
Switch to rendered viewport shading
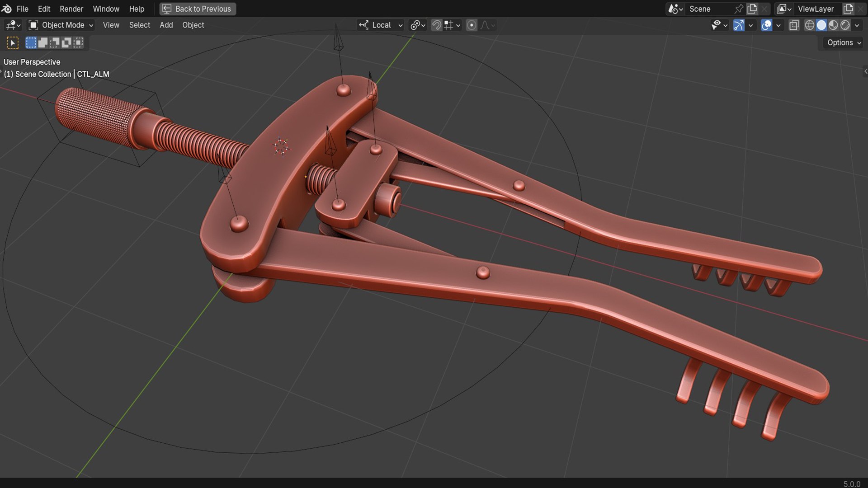[845, 25]
